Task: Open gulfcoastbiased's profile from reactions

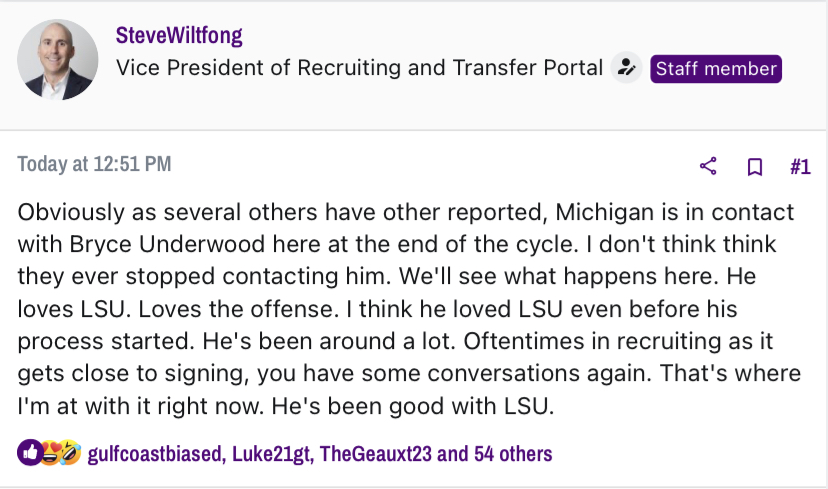Action: coord(154,454)
